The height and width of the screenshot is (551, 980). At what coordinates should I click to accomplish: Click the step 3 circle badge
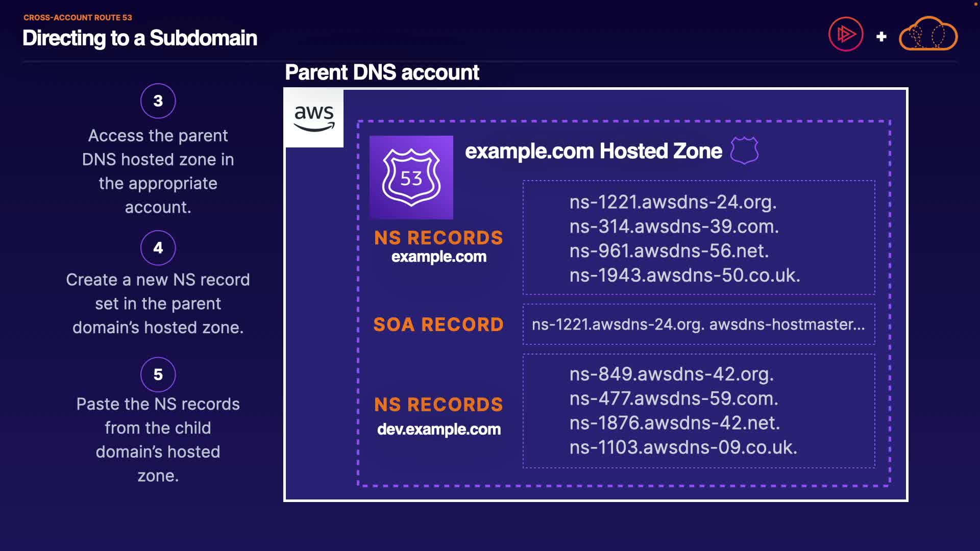[x=158, y=101]
